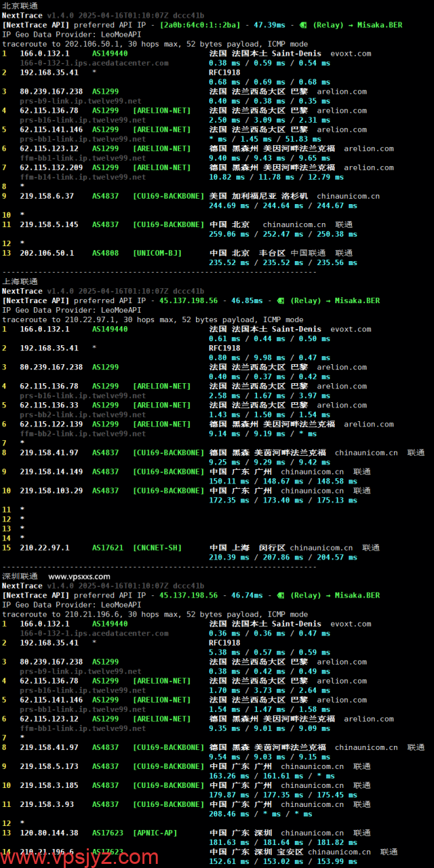Click the 闵行区 location text

pos(272,547)
